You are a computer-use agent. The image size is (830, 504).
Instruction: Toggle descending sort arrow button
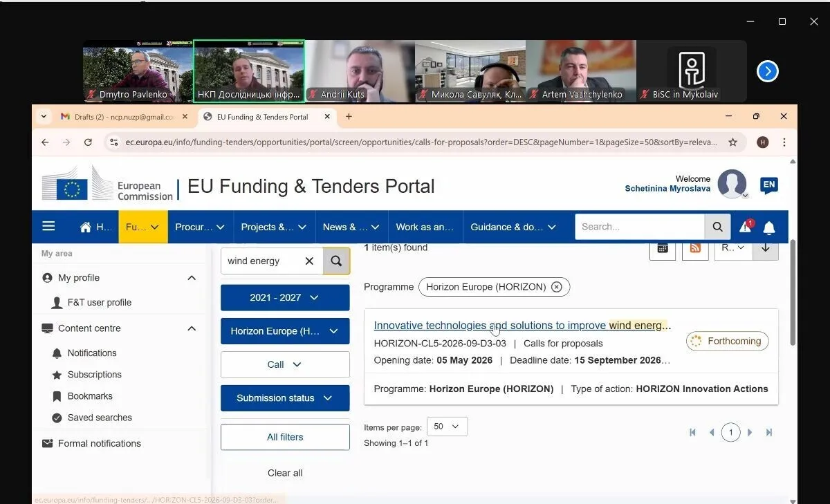(x=766, y=248)
